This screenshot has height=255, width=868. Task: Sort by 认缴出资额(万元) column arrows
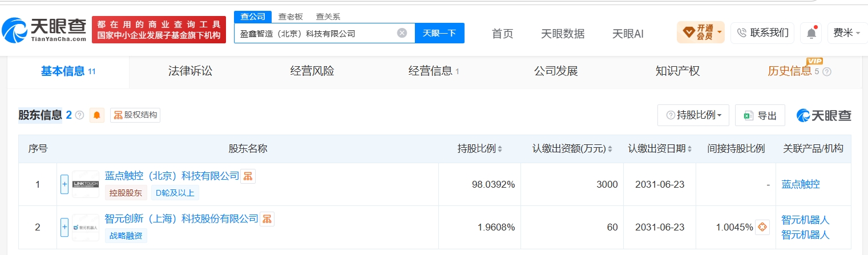coord(609,149)
